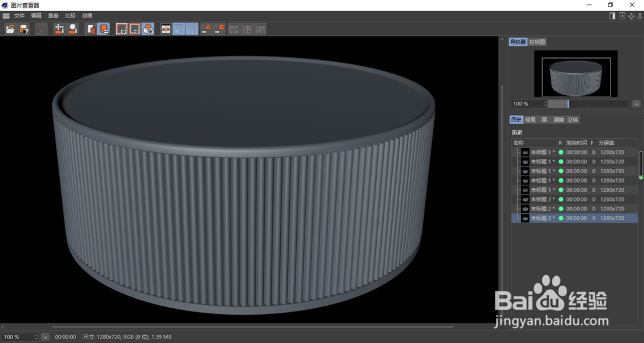Viewport: 644px width, 343px height.
Task: Toggle the orange notebook filter icon
Action: 104,29
